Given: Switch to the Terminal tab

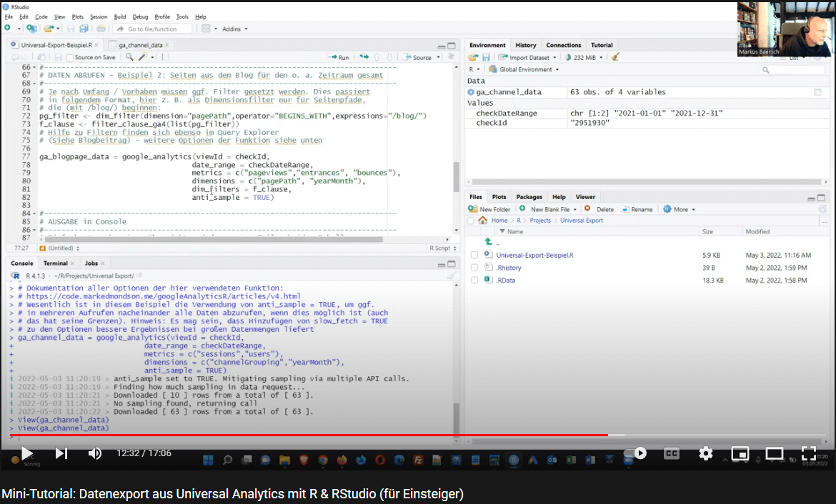Looking at the screenshot, I should [x=56, y=263].
